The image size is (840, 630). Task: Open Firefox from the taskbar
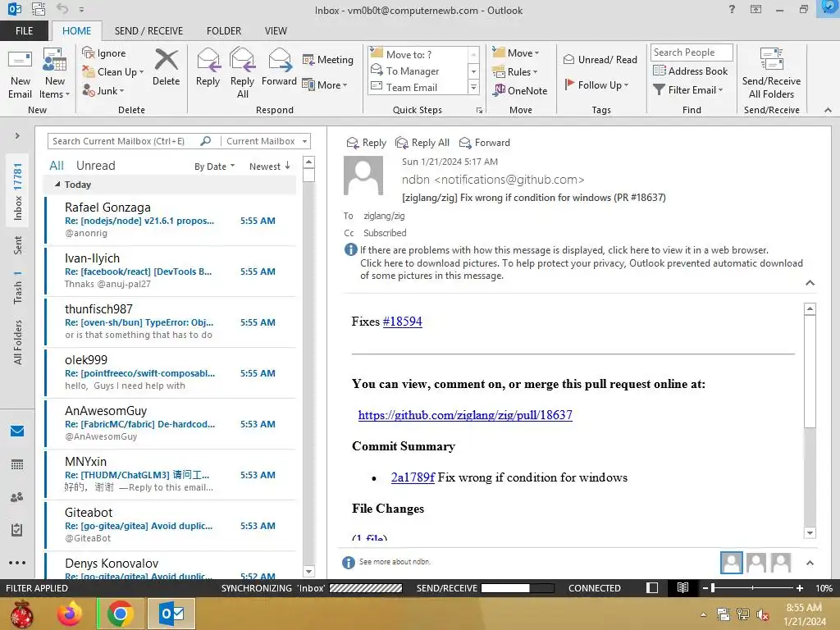pos(71,614)
